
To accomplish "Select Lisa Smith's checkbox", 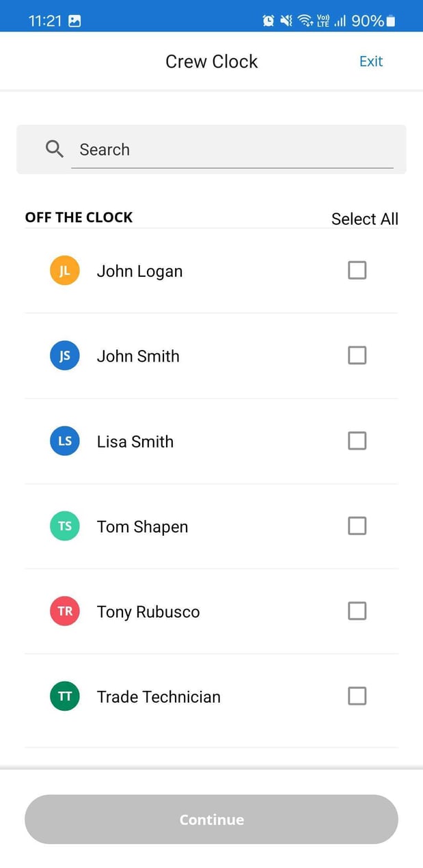I will pos(357,441).
